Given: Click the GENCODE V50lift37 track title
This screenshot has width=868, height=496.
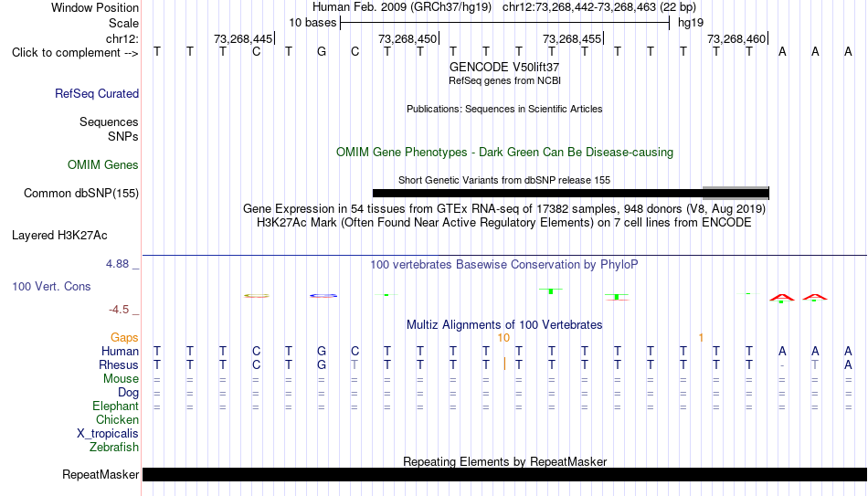Looking at the screenshot, I should (x=504, y=67).
